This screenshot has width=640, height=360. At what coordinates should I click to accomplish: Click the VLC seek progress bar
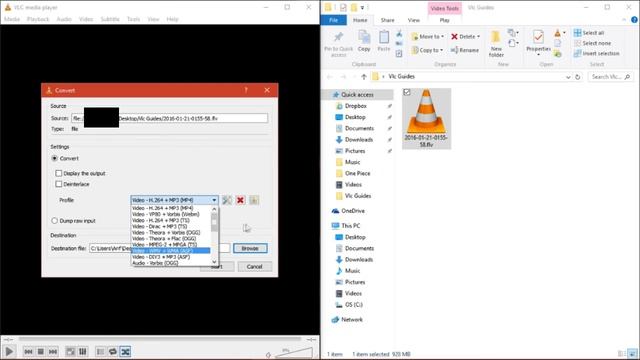160,339
